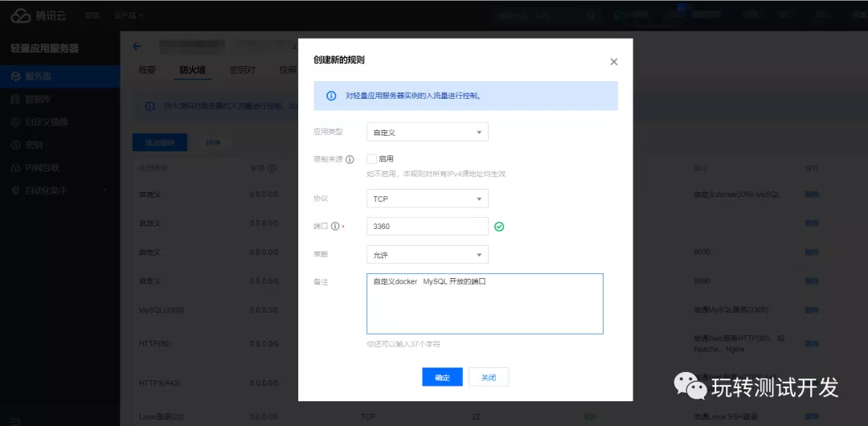Open the 协议 dropdown showing TCP
The image size is (868, 426).
428,199
